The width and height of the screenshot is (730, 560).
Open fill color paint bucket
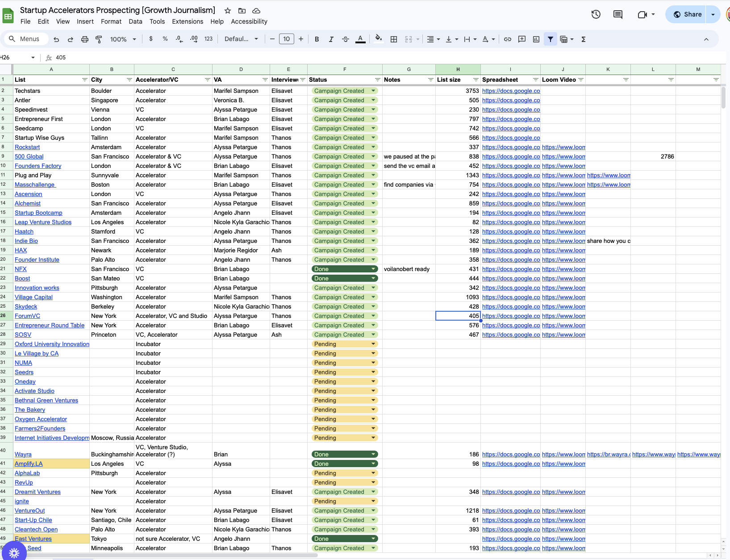(x=379, y=39)
